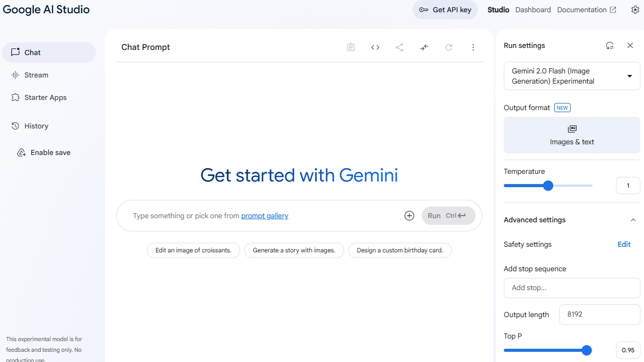Click the Images & text format icon
This screenshot has width=644, height=362.
click(x=572, y=129)
